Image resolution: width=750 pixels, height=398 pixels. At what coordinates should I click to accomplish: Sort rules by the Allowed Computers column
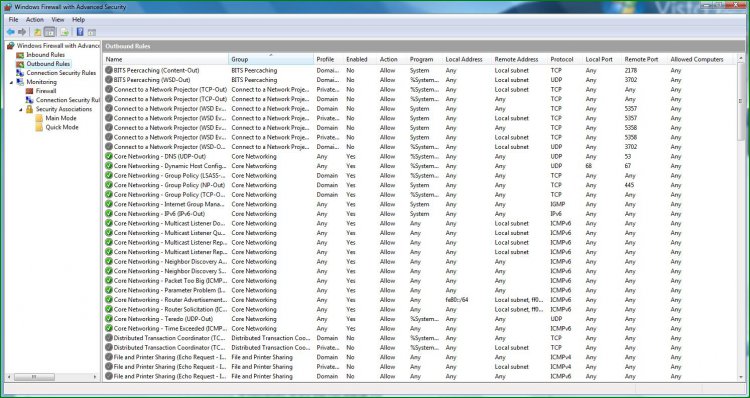(700, 59)
